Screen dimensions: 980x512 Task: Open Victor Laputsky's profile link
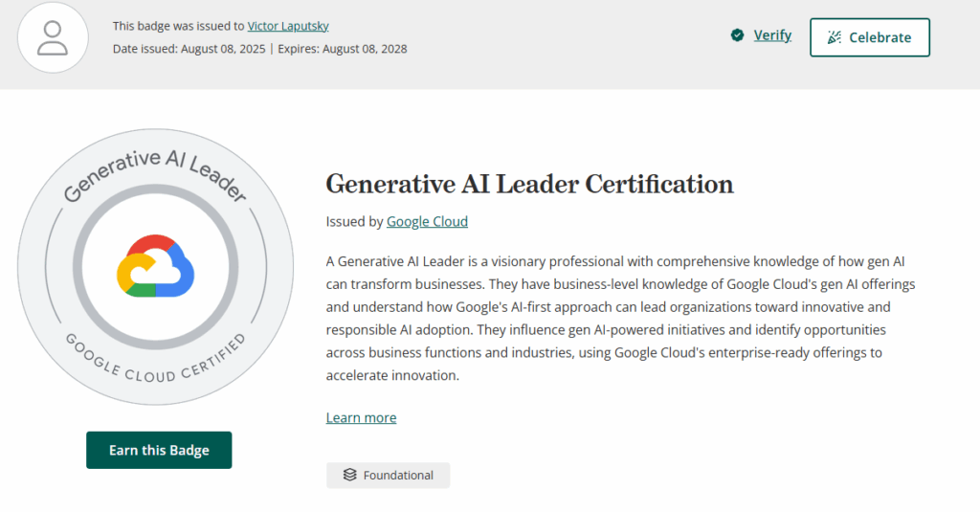(x=288, y=26)
